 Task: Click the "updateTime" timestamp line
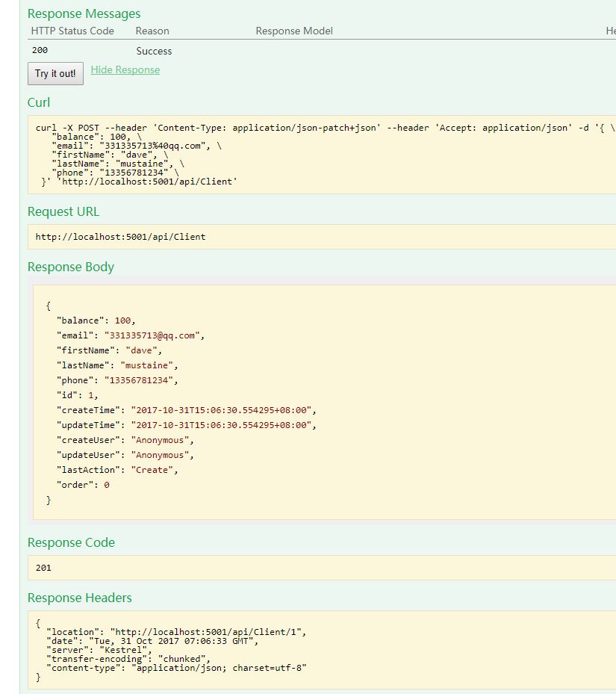(x=187, y=425)
